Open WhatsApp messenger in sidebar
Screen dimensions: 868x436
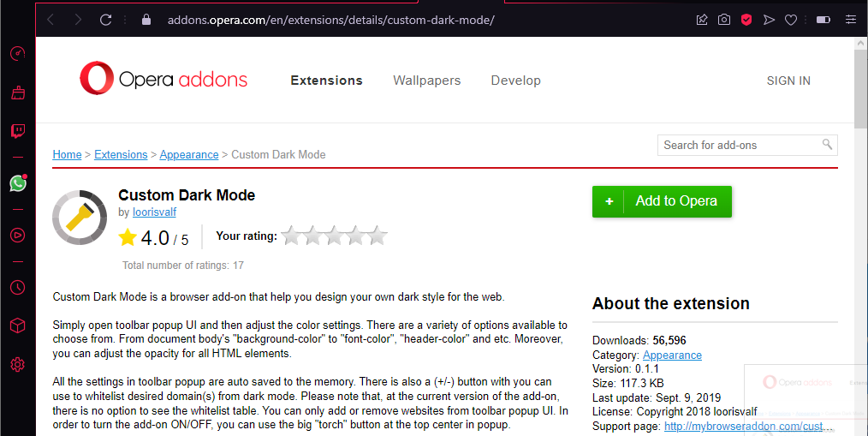(18, 183)
